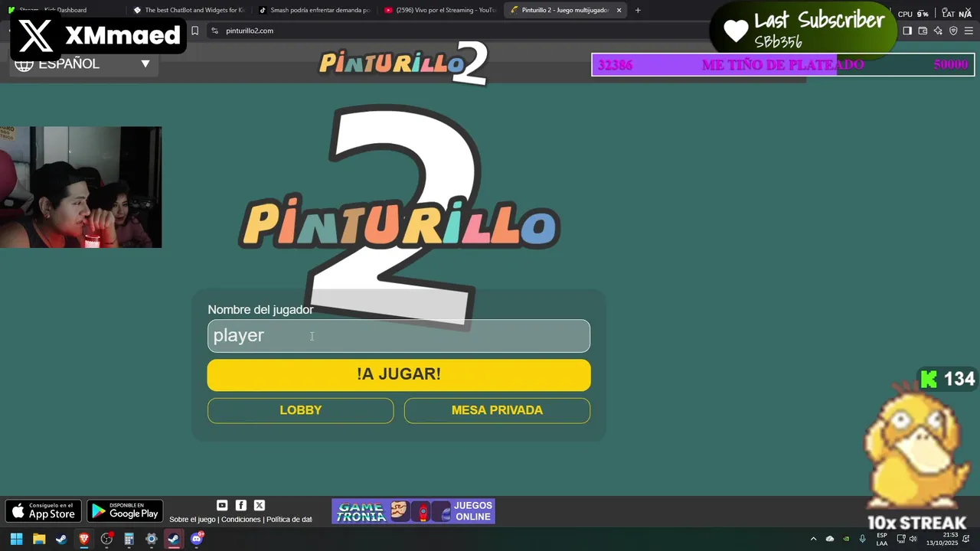Open network status tray icon

(x=901, y=539)
